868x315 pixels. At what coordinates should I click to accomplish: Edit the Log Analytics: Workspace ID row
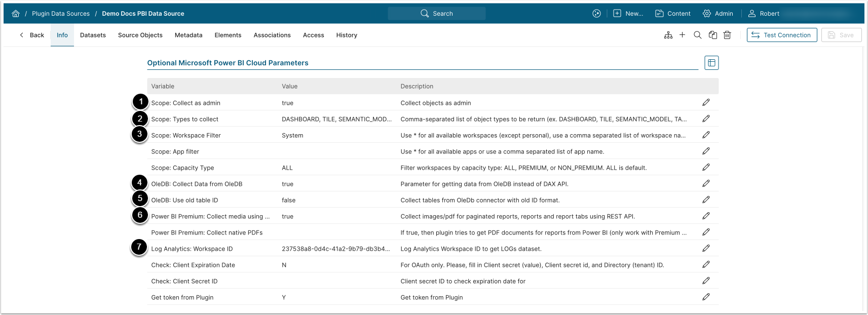(x=706, y=249)
